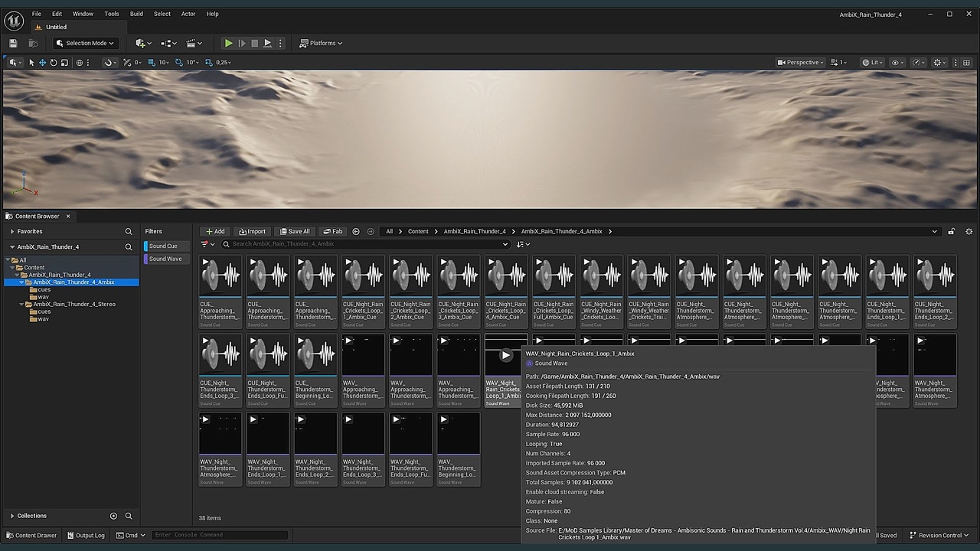The width and height of the screenshot is (980, 551).
Task: Open the viewport settings gear menu
Action: [x=941, y=62]
